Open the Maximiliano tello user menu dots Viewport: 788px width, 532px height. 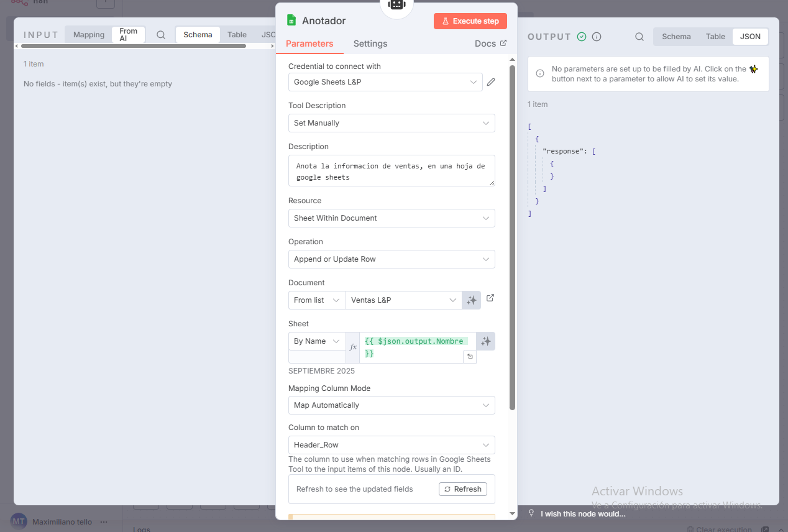point(104,522)
